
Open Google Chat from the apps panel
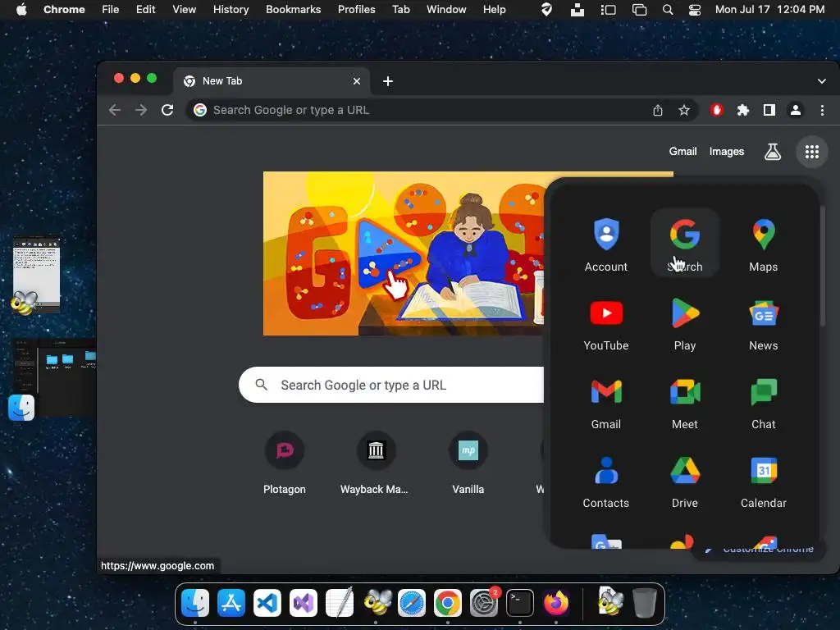pos(764,401)
